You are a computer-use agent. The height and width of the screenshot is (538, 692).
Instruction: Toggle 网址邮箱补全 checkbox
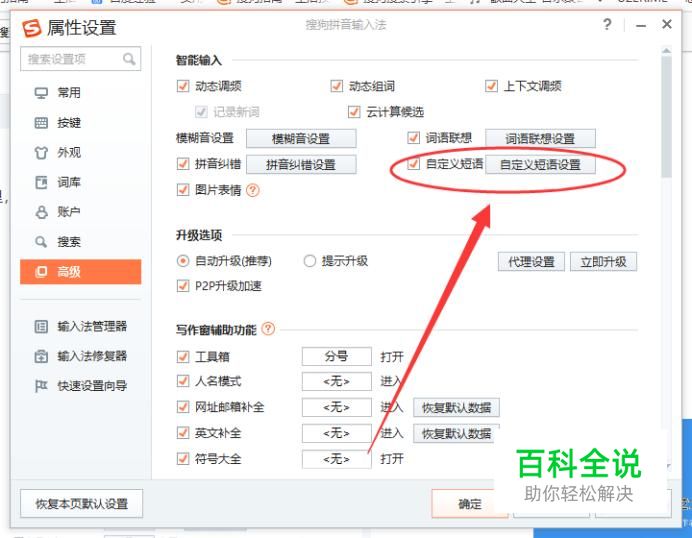(x=183, y=407)
